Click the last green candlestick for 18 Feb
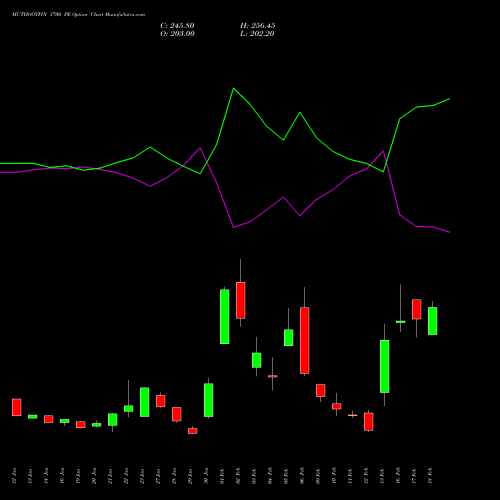500x500 pixels. pyautogui.click(x=433, y=321)
